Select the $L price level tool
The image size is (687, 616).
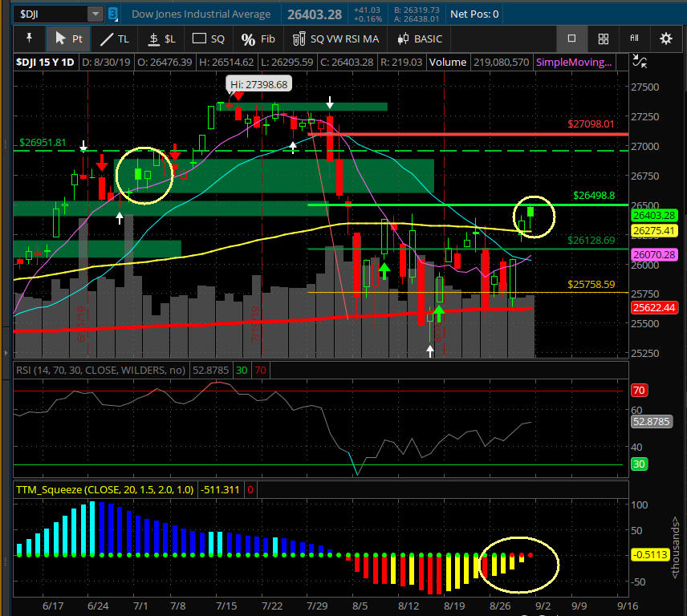pyautogui.click(x=161, y=38)
